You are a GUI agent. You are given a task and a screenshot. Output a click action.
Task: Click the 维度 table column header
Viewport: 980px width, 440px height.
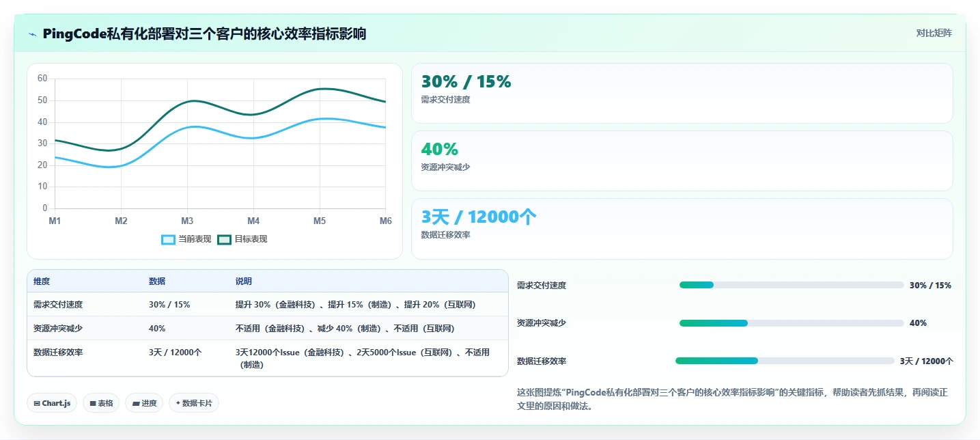coord(42,281)
